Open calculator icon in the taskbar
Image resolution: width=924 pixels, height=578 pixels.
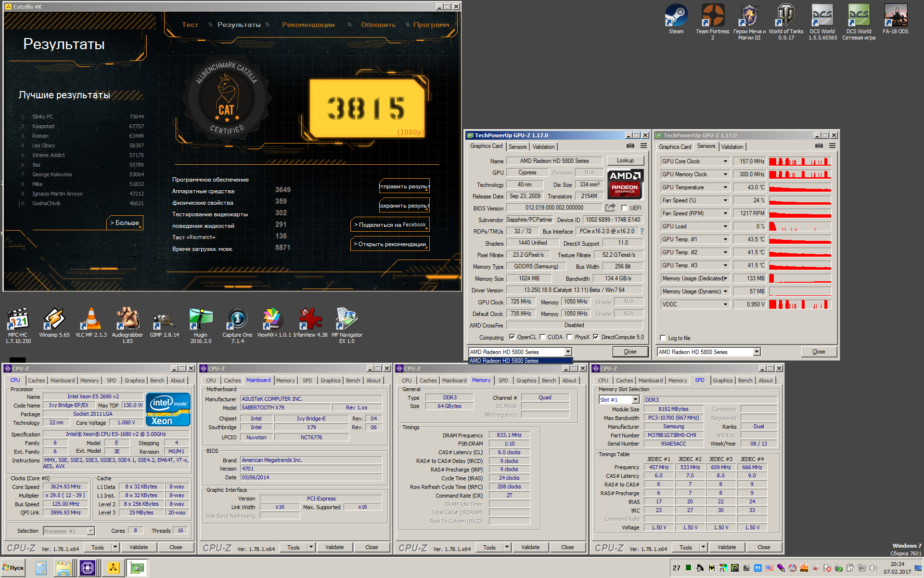[41, 568]
